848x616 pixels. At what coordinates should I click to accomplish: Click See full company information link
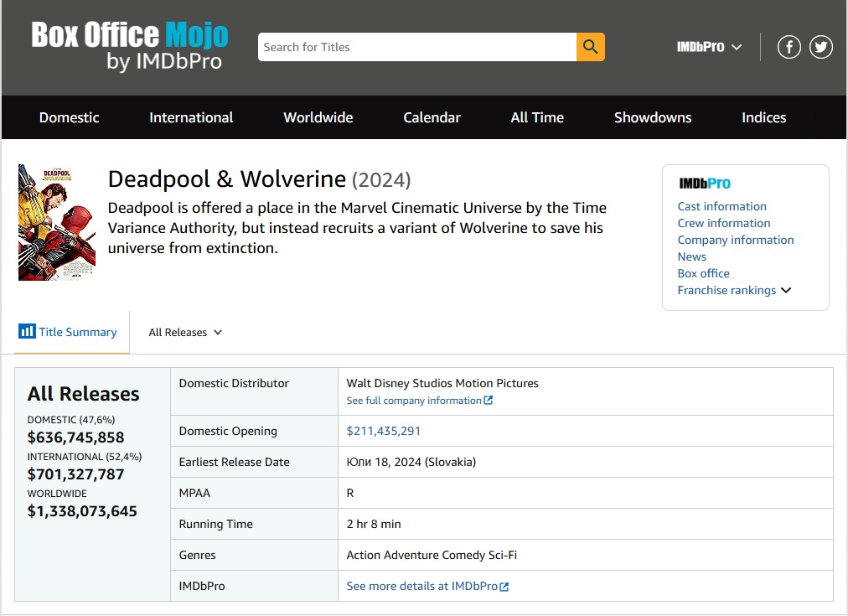click(x=414, y=401)
